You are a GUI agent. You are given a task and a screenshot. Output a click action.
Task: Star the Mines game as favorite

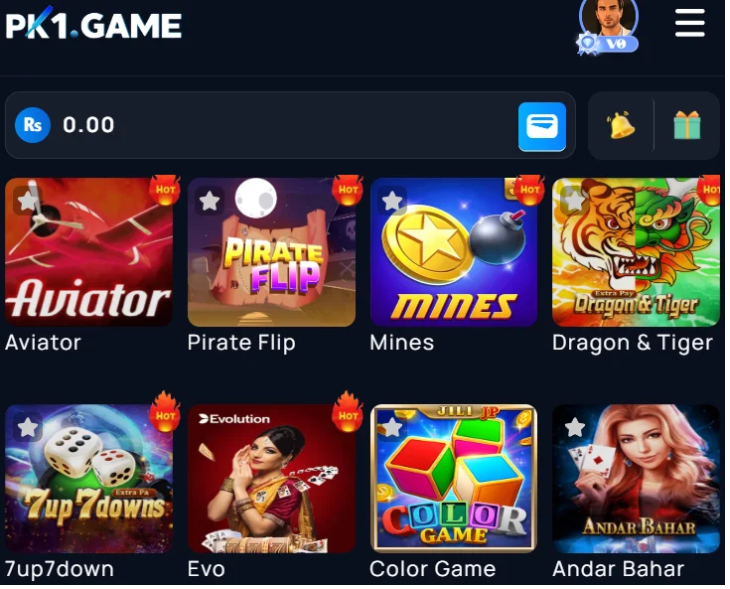pyautogui.click(x=392, y=201)
